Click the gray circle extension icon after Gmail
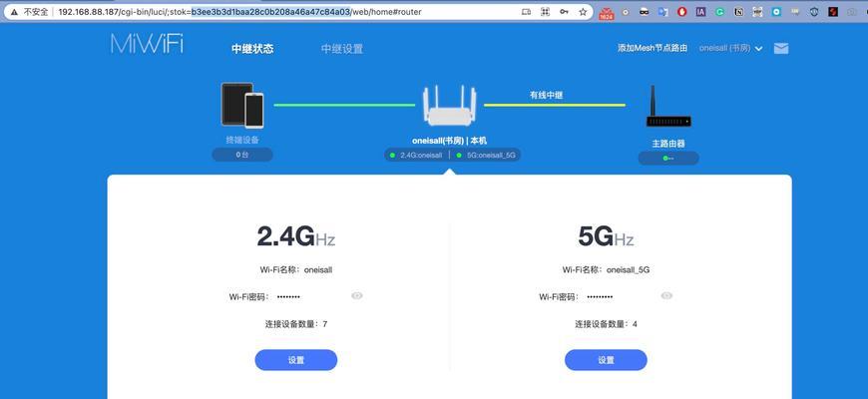Viewport: 868px width, 399px height. (626, 12)
